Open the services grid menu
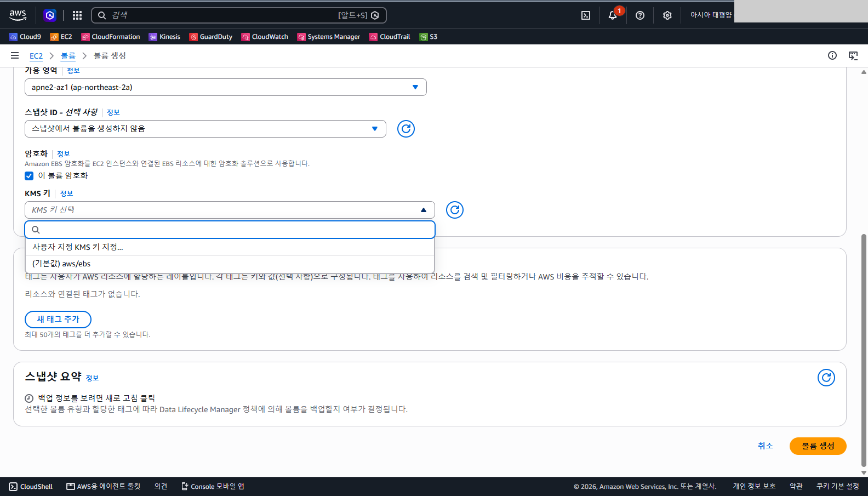Screen dimensions: 868x496 77,15
